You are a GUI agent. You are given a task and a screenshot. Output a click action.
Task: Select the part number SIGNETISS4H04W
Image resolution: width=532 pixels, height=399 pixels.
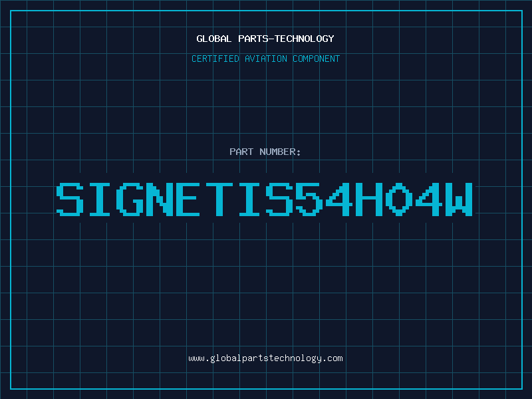click(x=264, y=199)
